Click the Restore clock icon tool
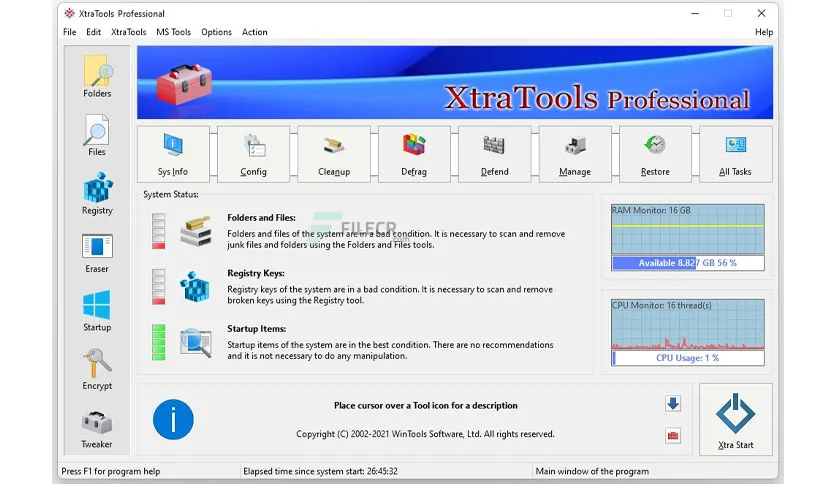Screen dimensions: 836x484 click(655, 155)
